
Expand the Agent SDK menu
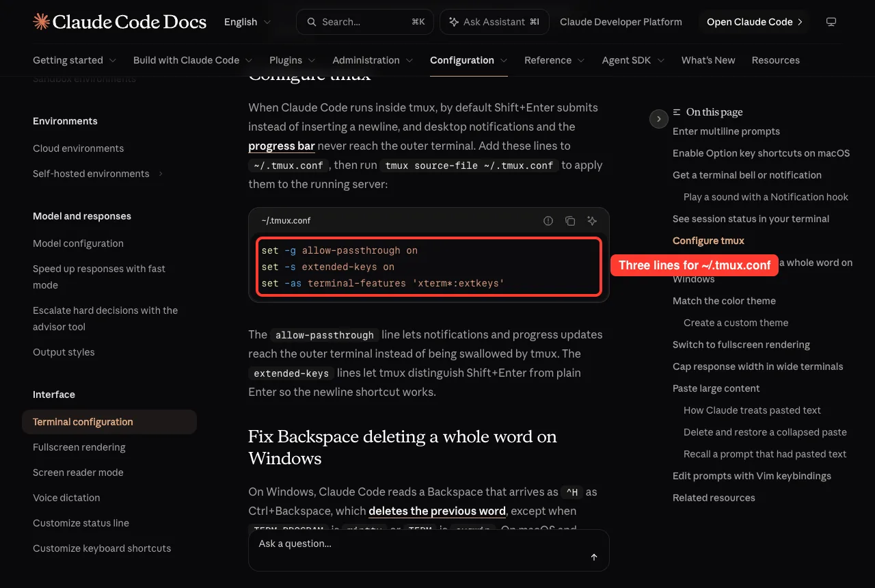tap(634, 60)
